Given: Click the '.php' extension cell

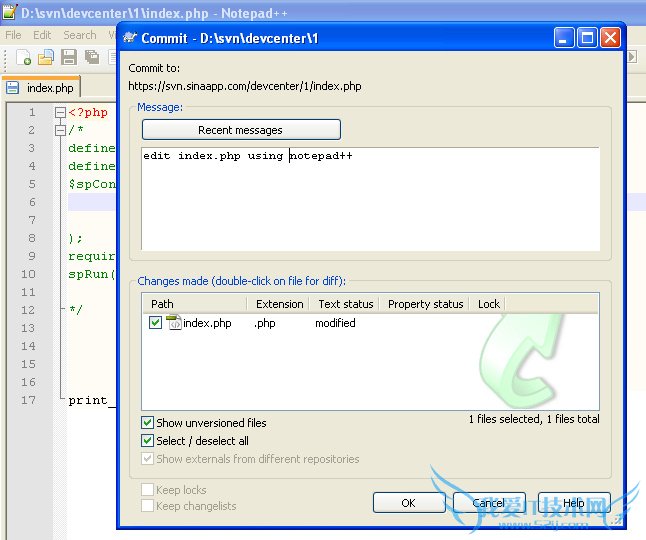Looking at the screenshot, I should pyautogui.click(x=264, y=323).
